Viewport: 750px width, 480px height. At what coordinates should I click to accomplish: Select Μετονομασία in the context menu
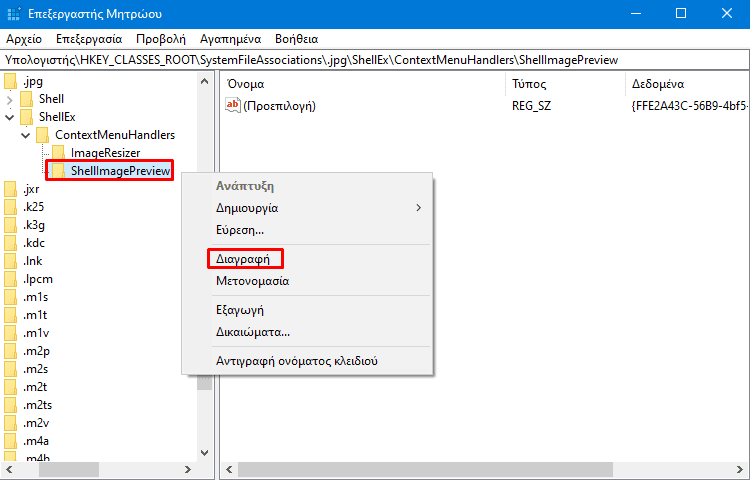[253, 281]
